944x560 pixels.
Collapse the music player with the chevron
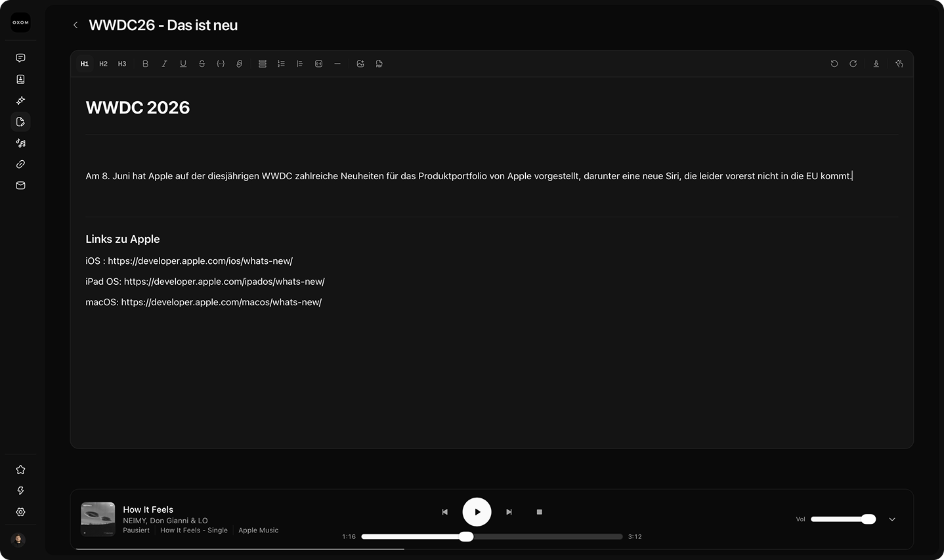click(892, 519)
